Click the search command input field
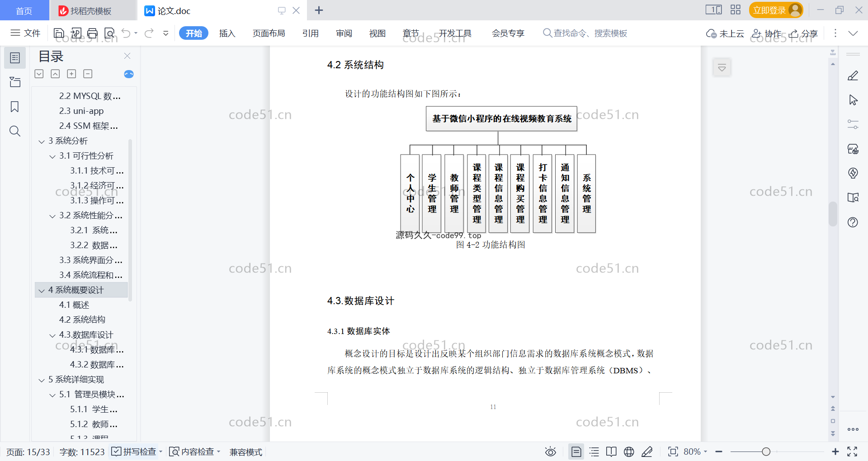 tap(585, 33)
